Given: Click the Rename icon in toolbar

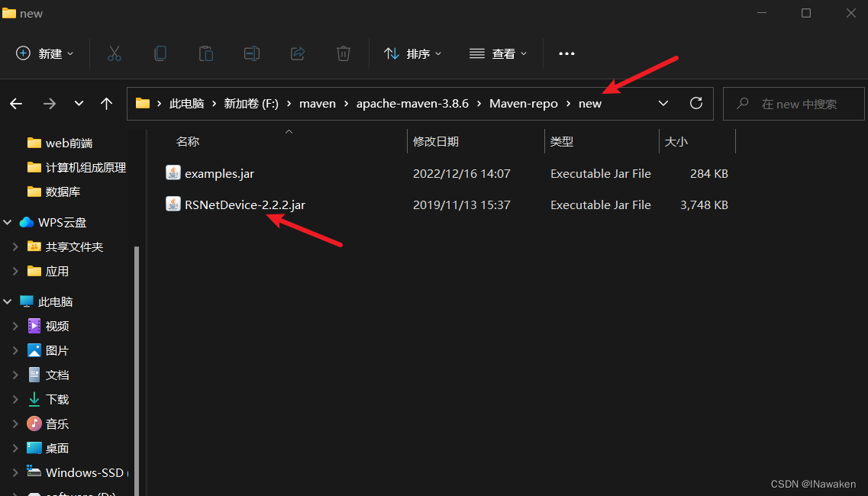Looking at the screenshot, I should click(252, 53).
